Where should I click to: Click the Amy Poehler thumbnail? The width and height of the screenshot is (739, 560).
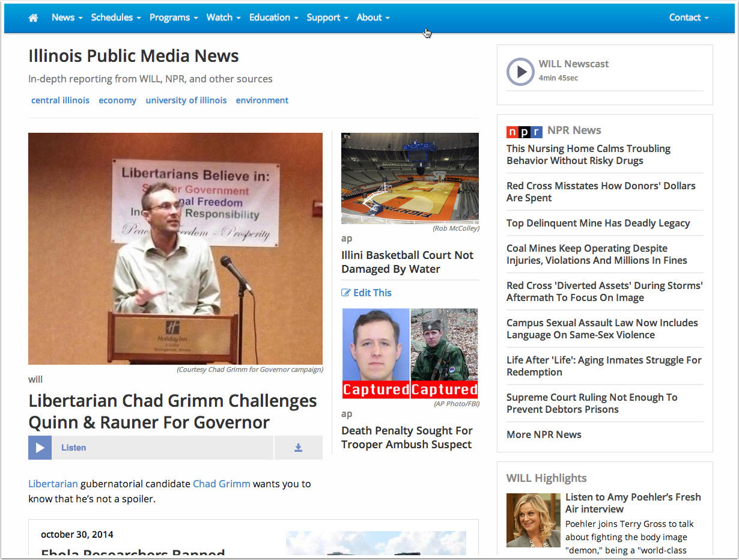point(534,520)
